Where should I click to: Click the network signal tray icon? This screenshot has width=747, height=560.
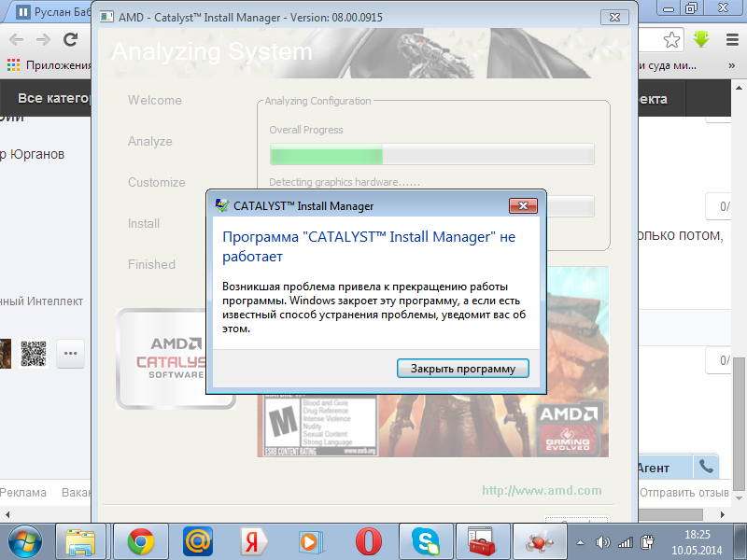click(625, 542)
